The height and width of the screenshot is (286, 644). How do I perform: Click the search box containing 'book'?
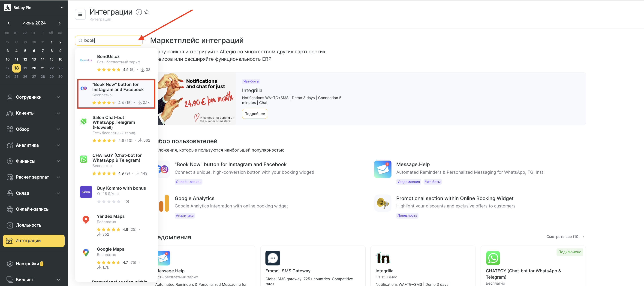(109, 40)
